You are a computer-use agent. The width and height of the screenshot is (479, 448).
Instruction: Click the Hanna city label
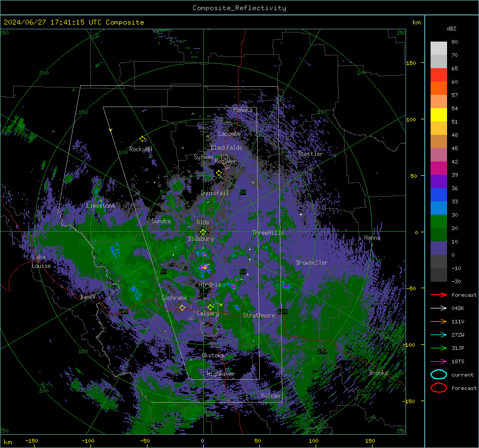pos(372,238)
